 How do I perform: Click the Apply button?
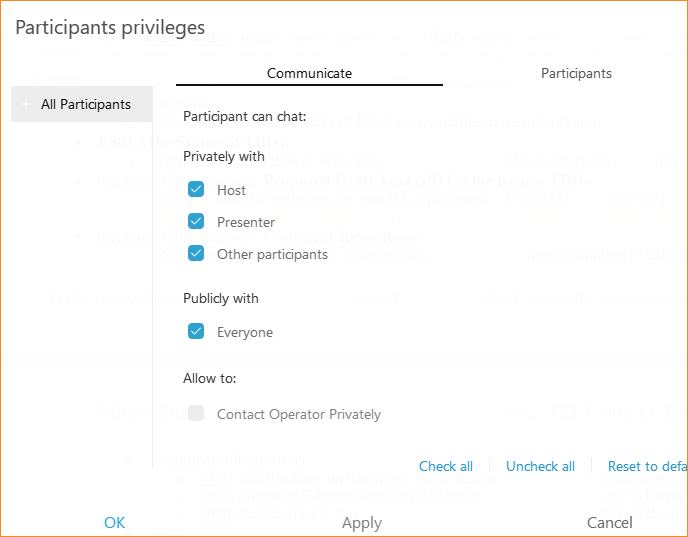click(x=362, y=523)
